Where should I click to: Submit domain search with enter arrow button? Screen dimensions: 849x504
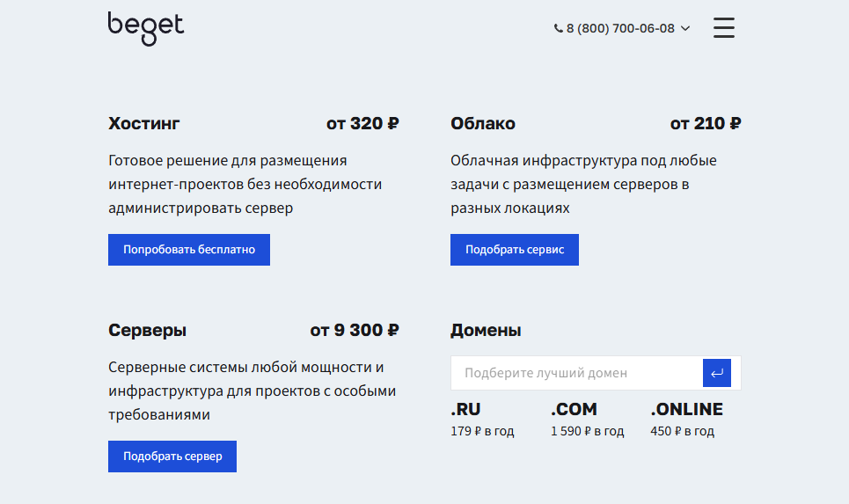coord(717,373)
